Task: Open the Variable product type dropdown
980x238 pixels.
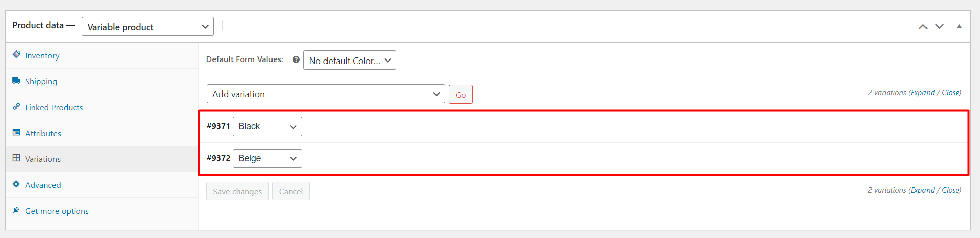Action: [148, 26]
